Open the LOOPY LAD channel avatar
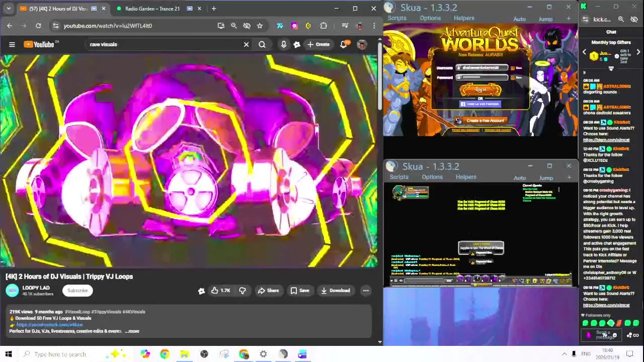The width and height of the screenshot is (644, 362). [12, 291]
